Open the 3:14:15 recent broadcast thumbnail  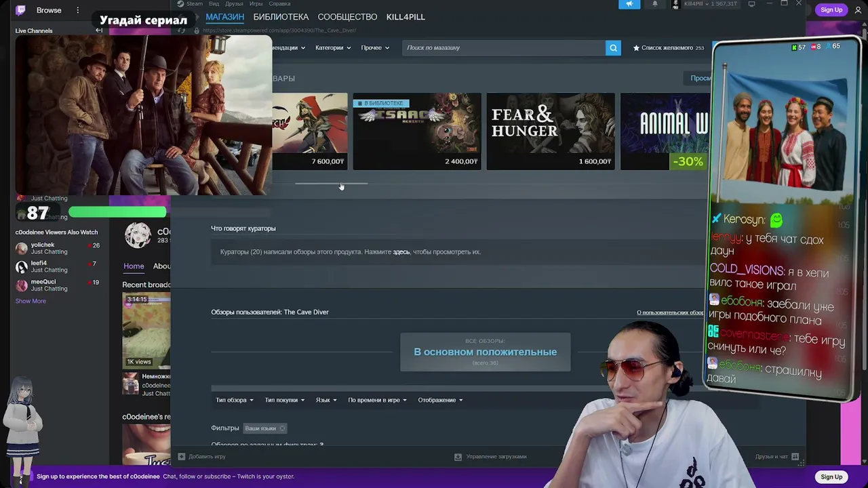point(146,331)
